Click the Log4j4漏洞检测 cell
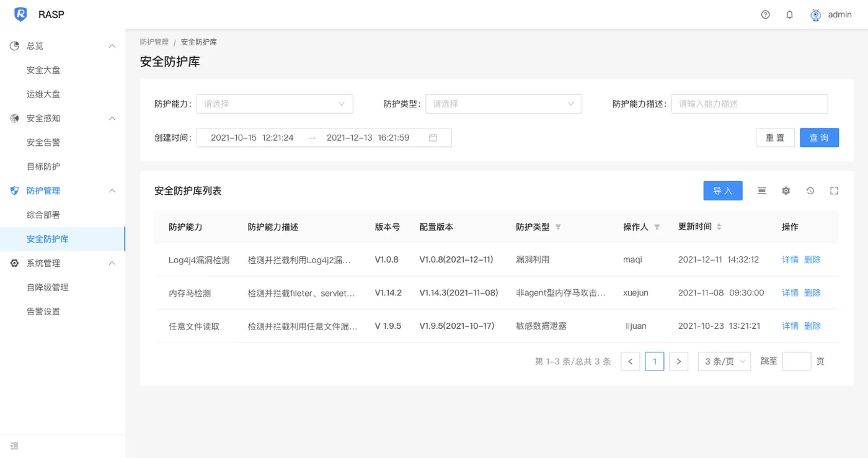Screen dimensions: 868x458 pos(199,260)
